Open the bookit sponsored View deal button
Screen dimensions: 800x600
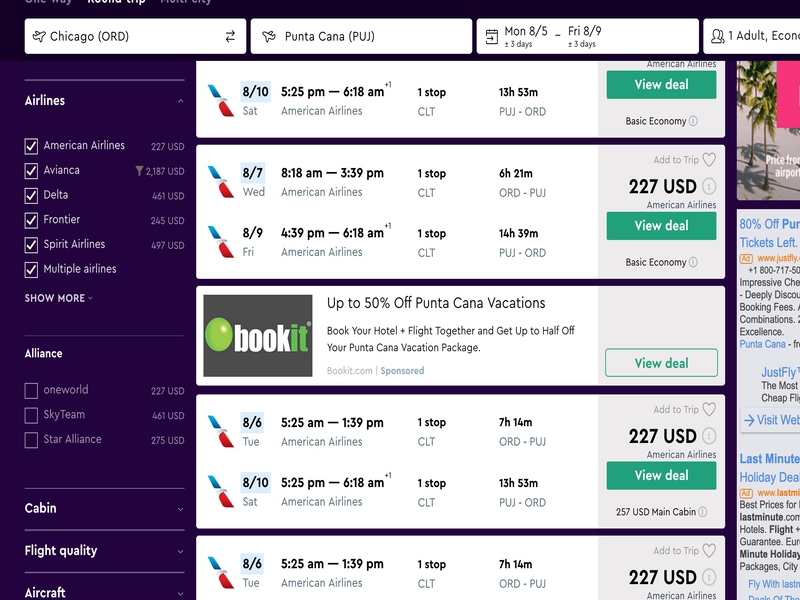[x=661, y=363]
